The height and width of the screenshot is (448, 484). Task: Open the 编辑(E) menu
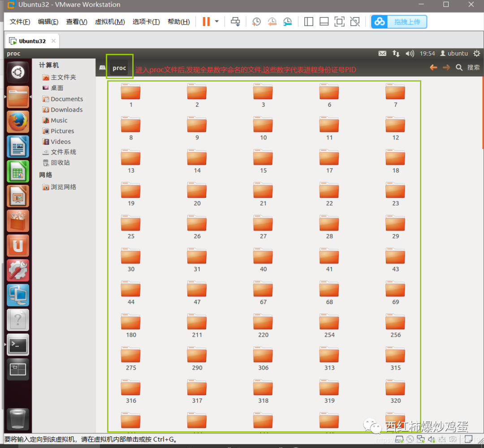click(48, 22)
